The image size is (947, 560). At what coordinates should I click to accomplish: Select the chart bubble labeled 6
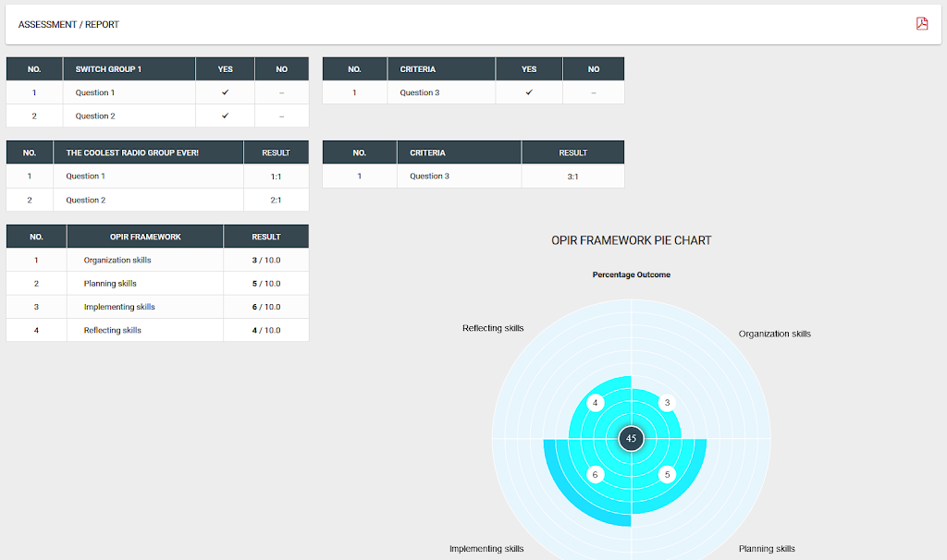[x=596, y=474]
